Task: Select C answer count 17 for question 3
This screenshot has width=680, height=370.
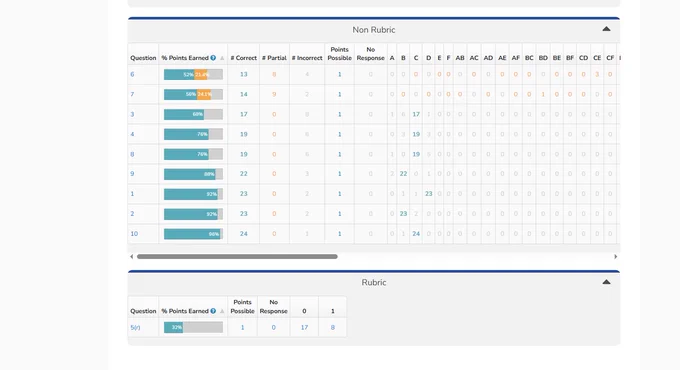Action: click(x=416, y=115)
